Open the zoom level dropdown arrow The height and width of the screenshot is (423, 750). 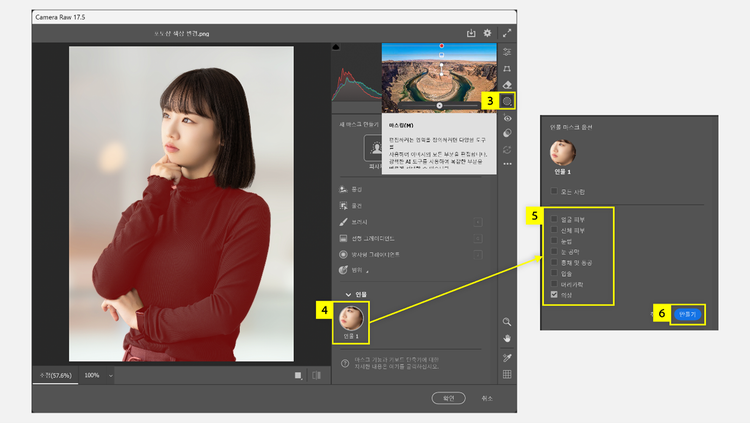click(x=110, y=376)
